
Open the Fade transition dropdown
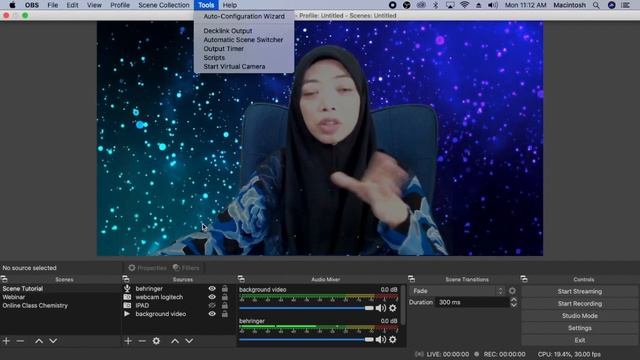click(x=457, y=291)
